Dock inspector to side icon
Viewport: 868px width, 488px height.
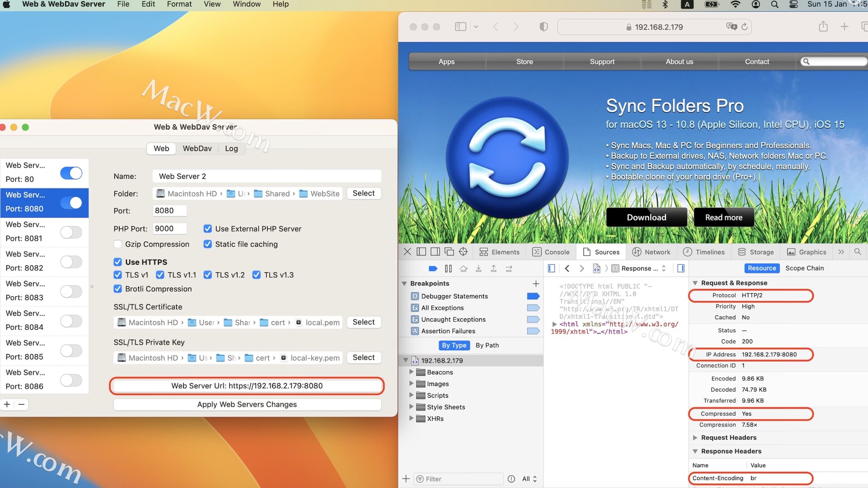(435, 252)
